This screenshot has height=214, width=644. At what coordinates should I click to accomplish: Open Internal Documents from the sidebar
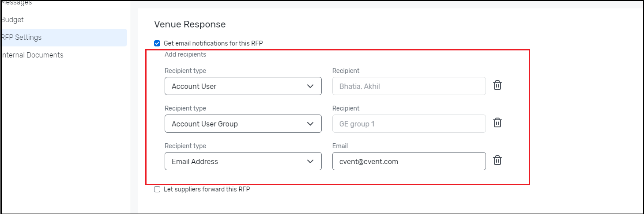point(32,55)
